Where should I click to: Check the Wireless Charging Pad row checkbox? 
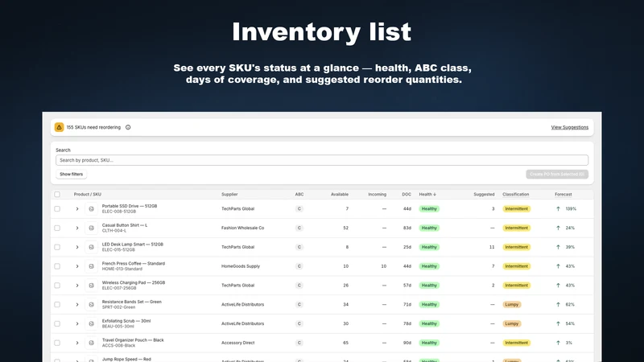(x=57, y=286)
